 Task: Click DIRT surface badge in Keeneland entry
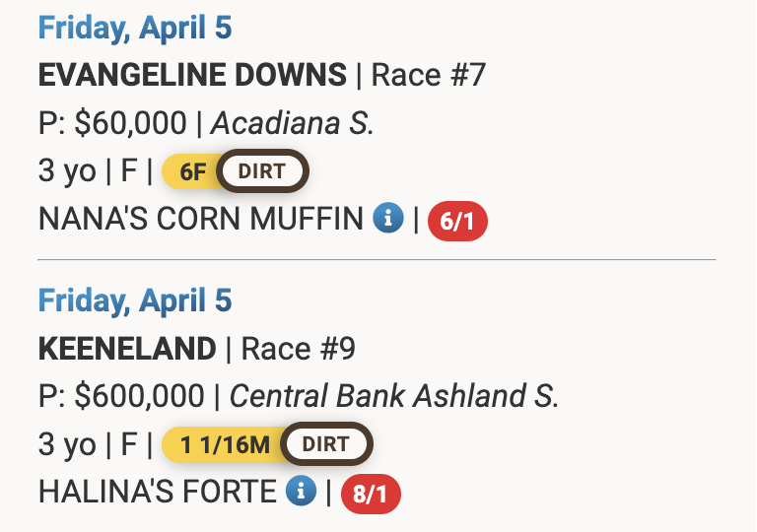pyautogui.click(x=326, y=444)
